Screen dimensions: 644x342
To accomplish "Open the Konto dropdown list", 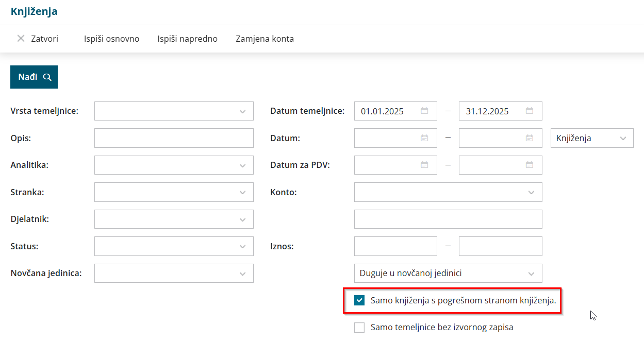I will click(x=532, y=192).
